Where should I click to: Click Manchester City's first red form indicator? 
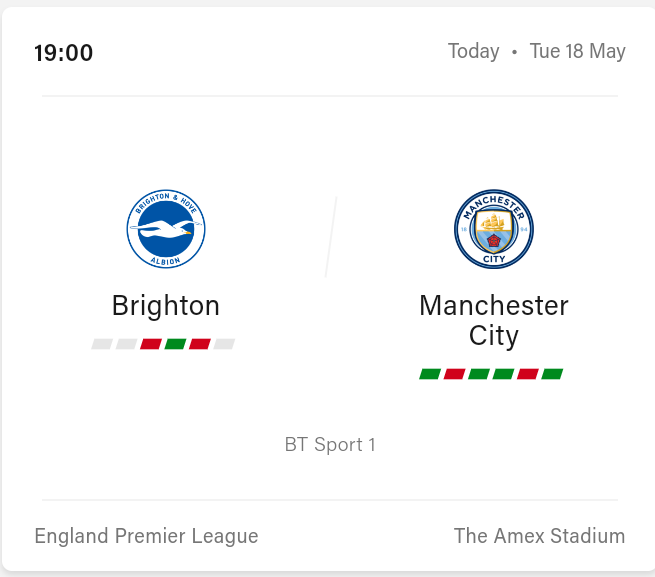[454, 374]
